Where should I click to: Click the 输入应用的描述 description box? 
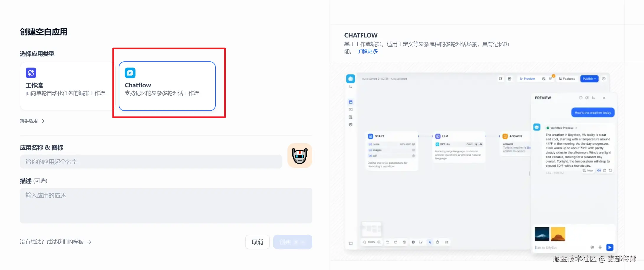pyautogui.click(x=166, y=206)
